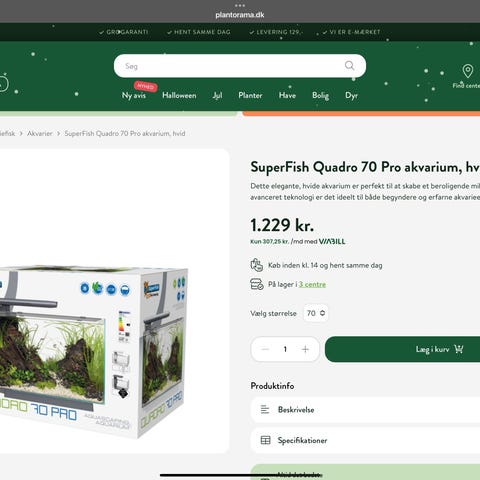Follow the 3 centre stock link
The image size is (480, 480).
coord(312,284)
